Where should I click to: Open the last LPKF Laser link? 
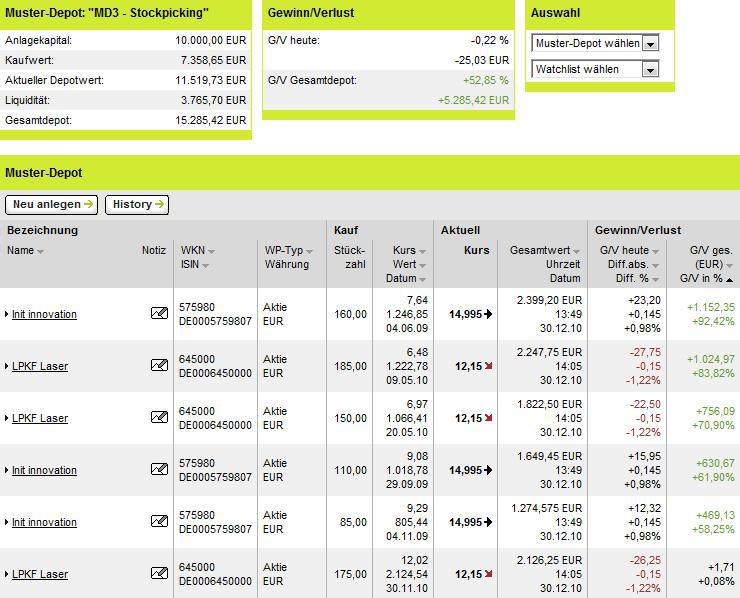coord(40,574)
